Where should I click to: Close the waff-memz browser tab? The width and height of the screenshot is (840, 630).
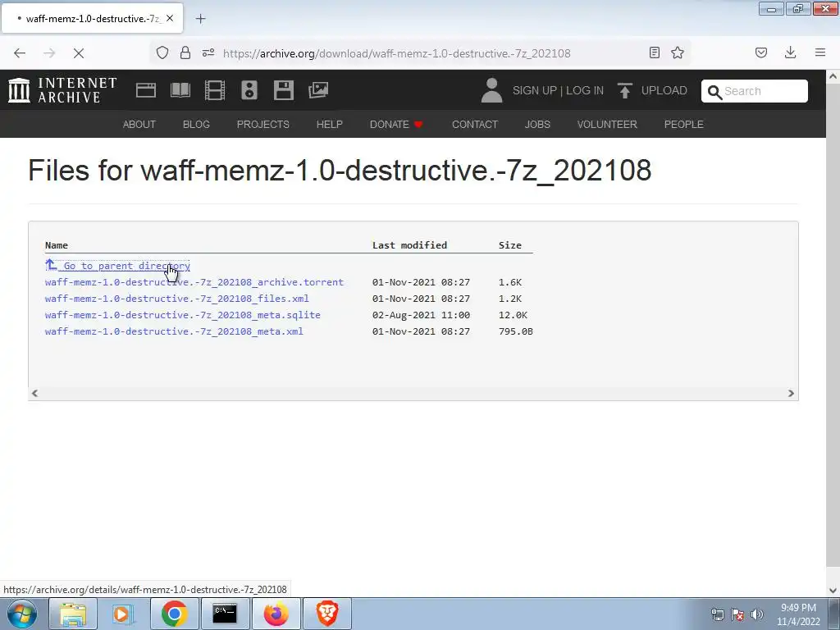click(x=170, y=18)
